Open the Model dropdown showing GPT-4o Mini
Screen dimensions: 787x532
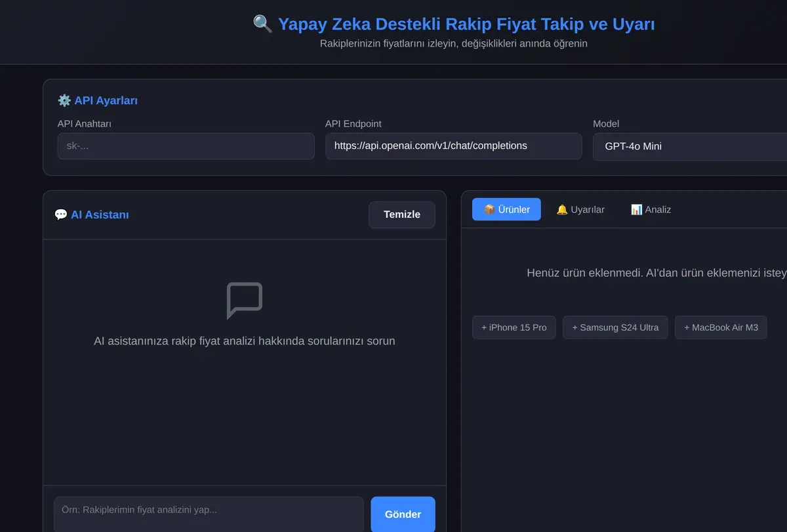690,146
